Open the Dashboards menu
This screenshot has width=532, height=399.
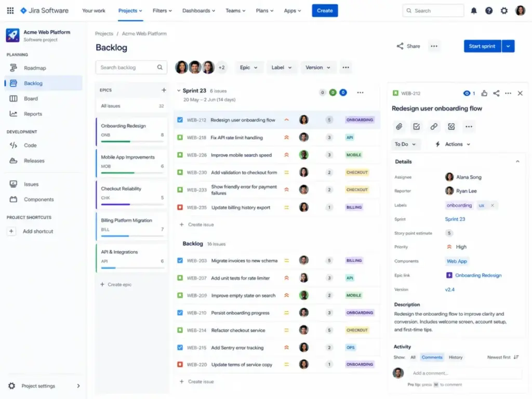pos(198,10)
